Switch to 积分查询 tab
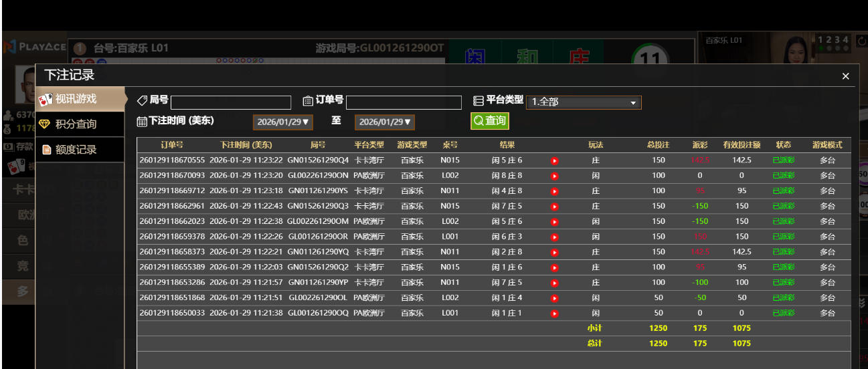Screen dimensions: 868x369 (x=80, y=124)
